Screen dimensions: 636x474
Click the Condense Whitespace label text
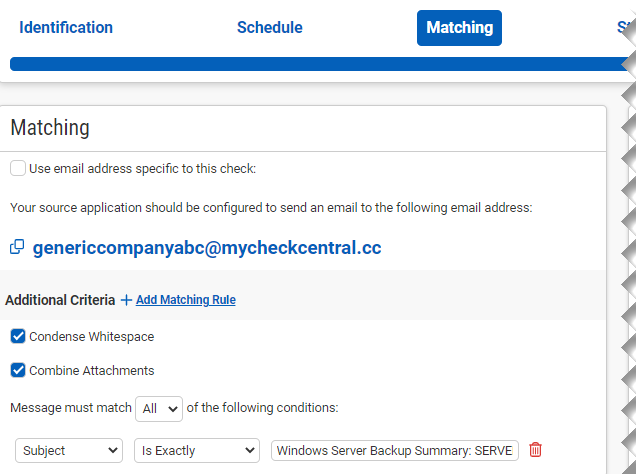pyautogui.click(x=92, y=337)
